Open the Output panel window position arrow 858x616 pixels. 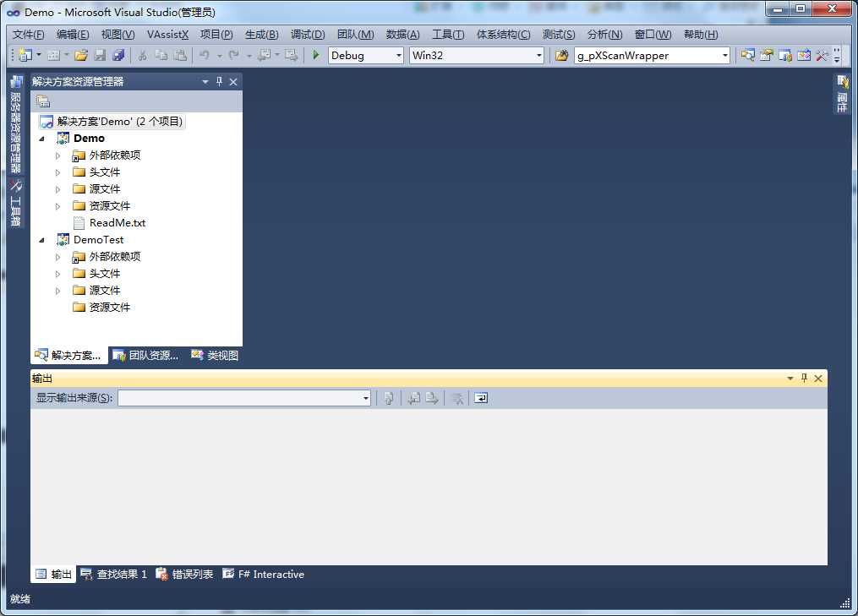point(790,378)
